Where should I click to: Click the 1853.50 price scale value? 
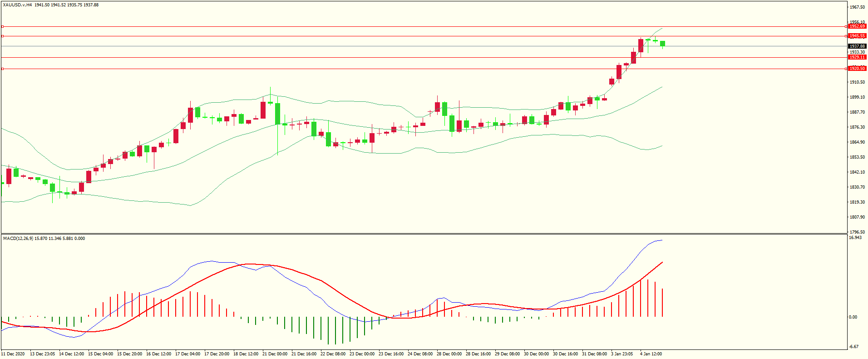click(857, 157)
